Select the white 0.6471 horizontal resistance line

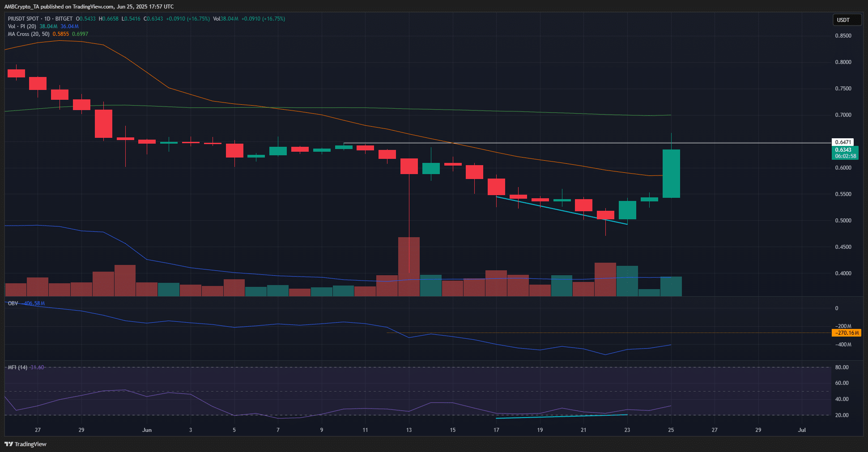537,143
